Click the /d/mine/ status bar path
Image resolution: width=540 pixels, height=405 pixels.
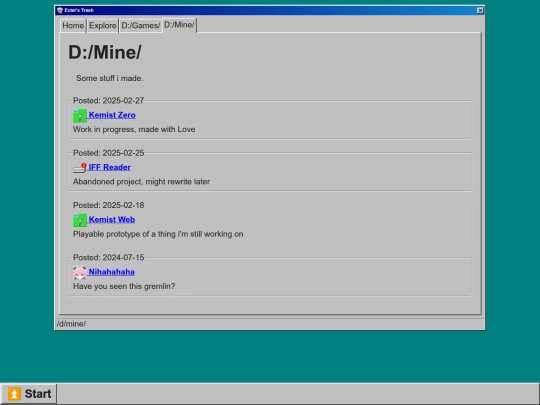pos(71,324)
